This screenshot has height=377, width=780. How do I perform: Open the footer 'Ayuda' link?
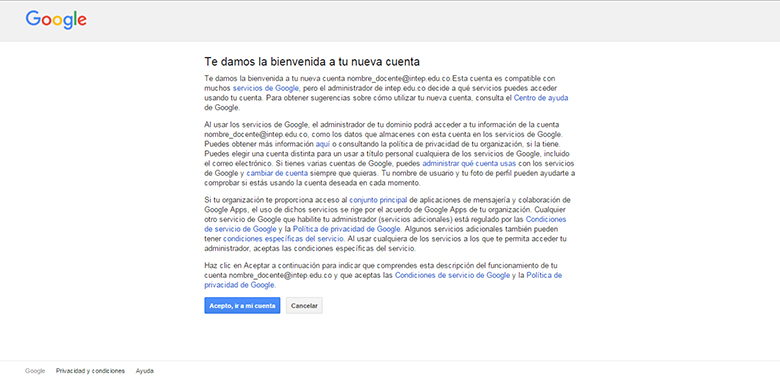[x=145, y=371]
